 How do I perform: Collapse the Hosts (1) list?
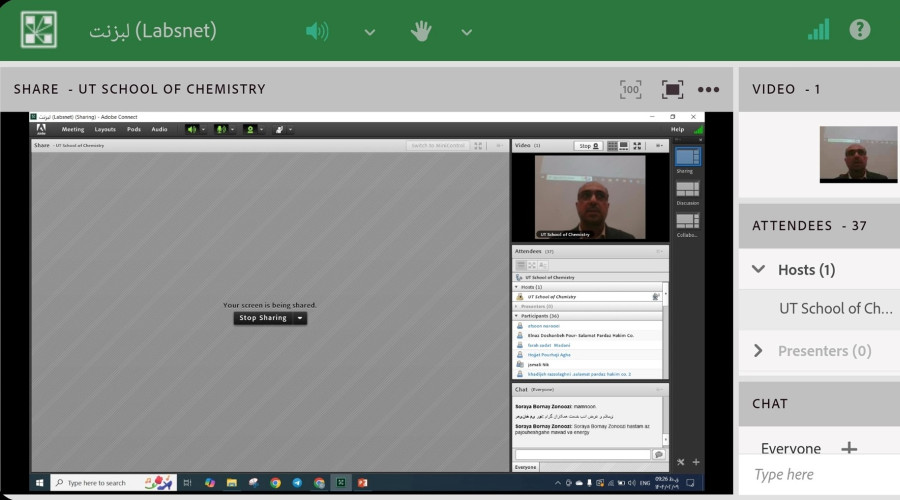click(x=759, y=269)
